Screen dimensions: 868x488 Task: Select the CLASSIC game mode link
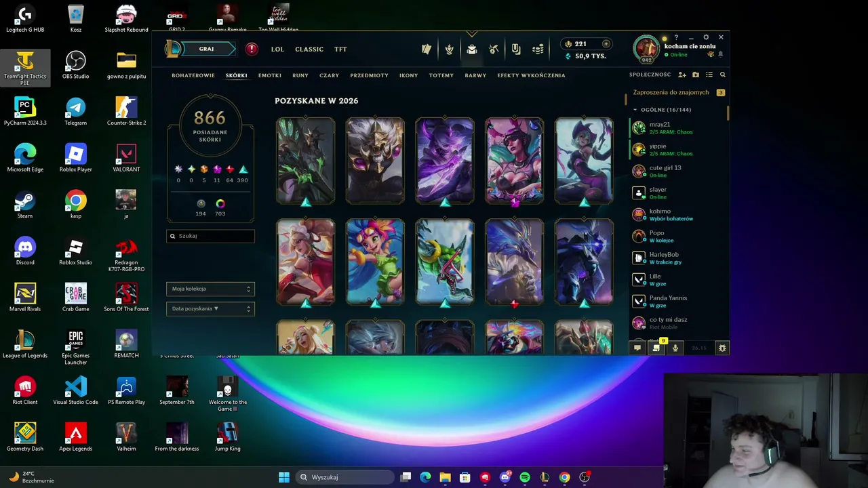309,49
